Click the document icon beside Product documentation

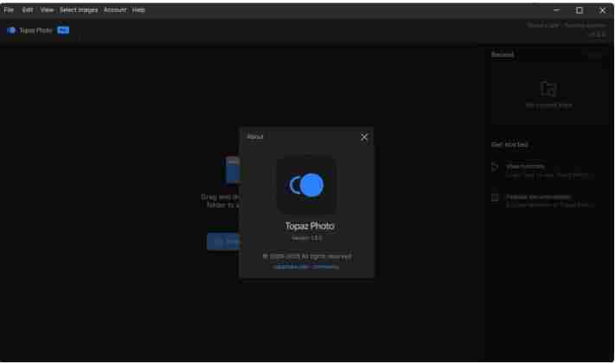pos(495,197)
